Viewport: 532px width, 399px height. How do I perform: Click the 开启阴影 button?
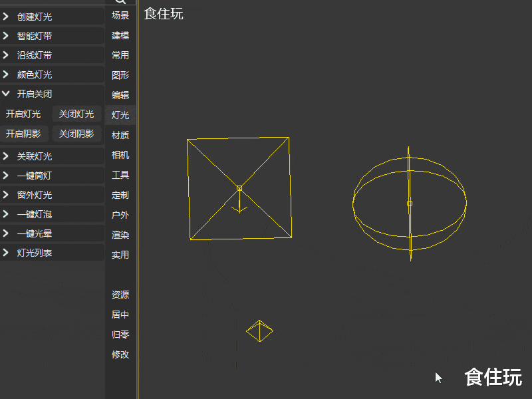[x=23, y=134]
